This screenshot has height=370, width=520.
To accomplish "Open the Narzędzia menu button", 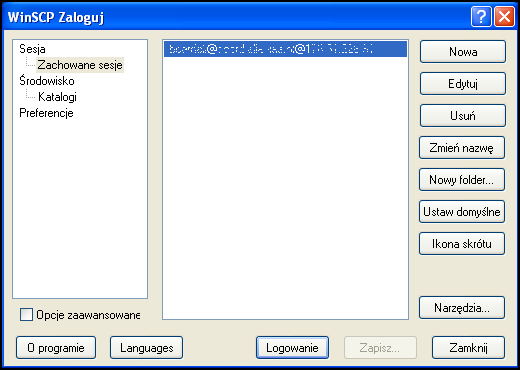I will [462, 308].
